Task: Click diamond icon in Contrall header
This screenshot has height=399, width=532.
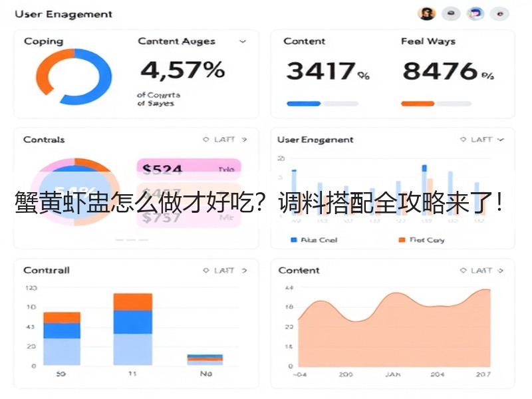Action: (205, 271)
